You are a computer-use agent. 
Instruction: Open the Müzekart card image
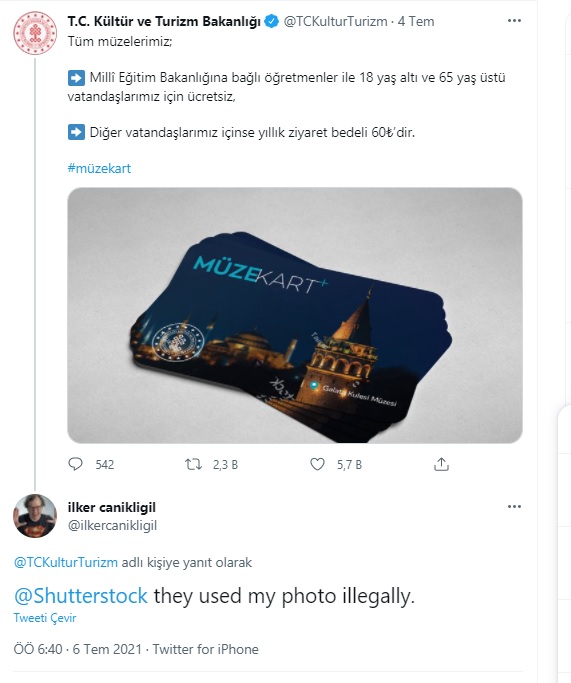pyautogui.click(x=295, y=315)
